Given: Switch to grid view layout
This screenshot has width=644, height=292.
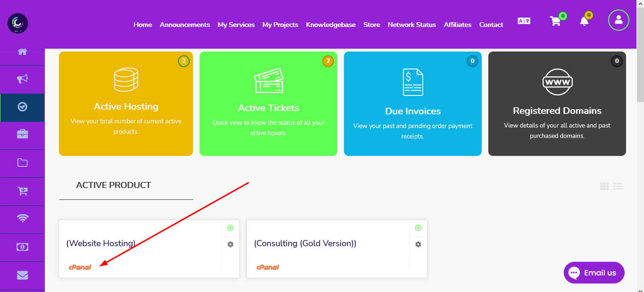Looking at the screenshot, I should 604,186.
